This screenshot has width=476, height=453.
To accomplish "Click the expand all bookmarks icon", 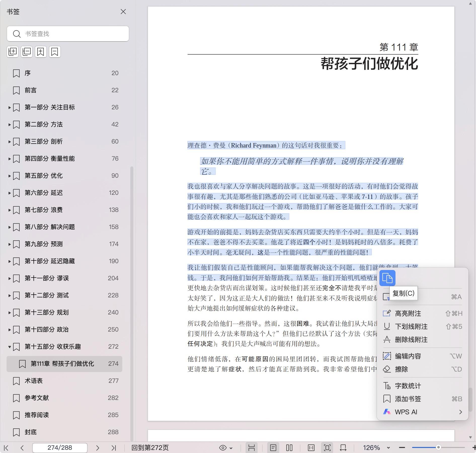I will (13, 52).
